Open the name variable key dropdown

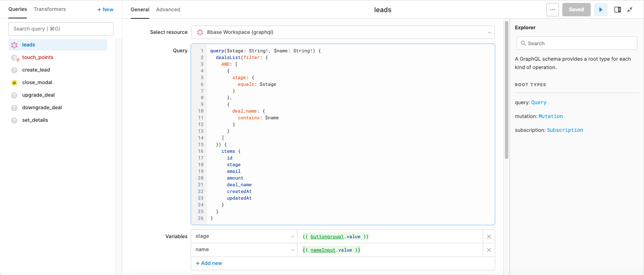coord(244,250)
